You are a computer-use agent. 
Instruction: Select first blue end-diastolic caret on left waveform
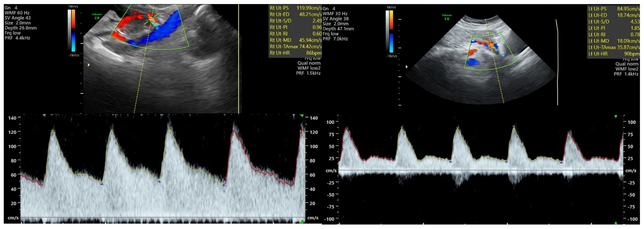tap(101, 184)
